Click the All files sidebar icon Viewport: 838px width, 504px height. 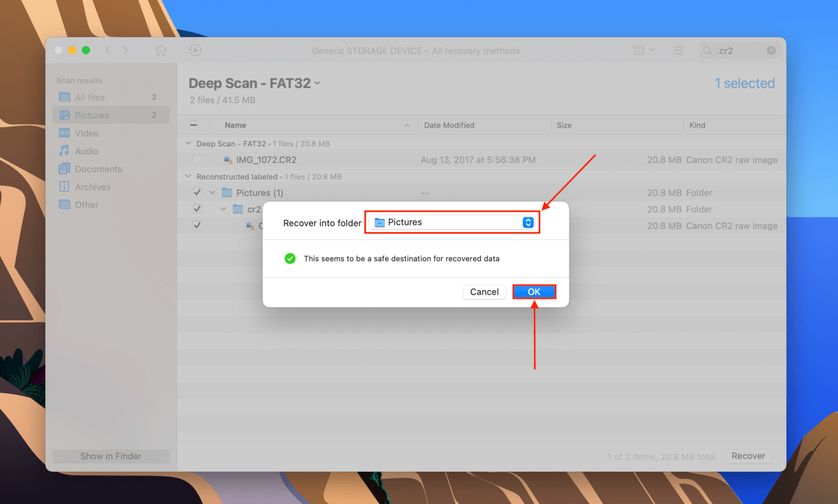(x=64, y=97)
